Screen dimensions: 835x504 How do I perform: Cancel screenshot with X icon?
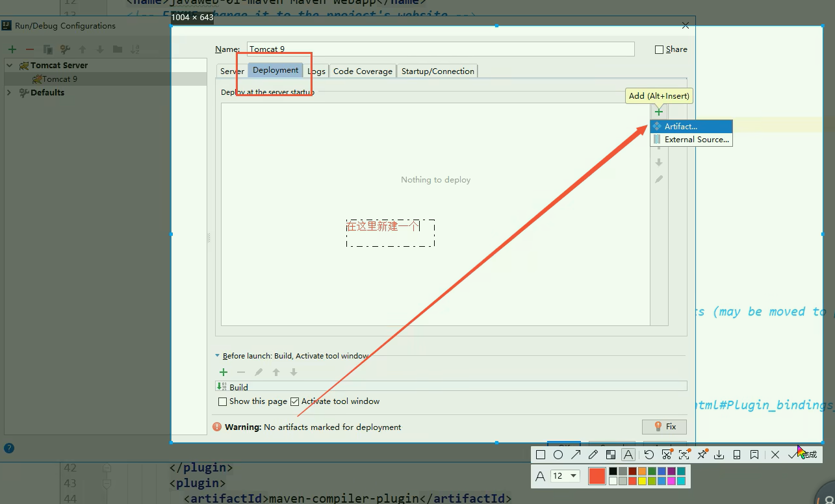click(775, 455)
